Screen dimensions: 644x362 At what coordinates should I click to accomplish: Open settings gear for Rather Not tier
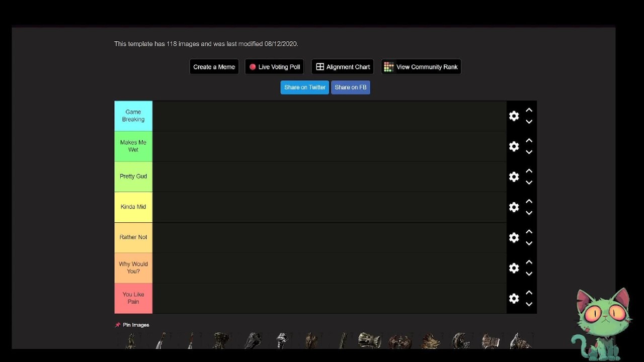pyautogui.click(x=514, y=238)
